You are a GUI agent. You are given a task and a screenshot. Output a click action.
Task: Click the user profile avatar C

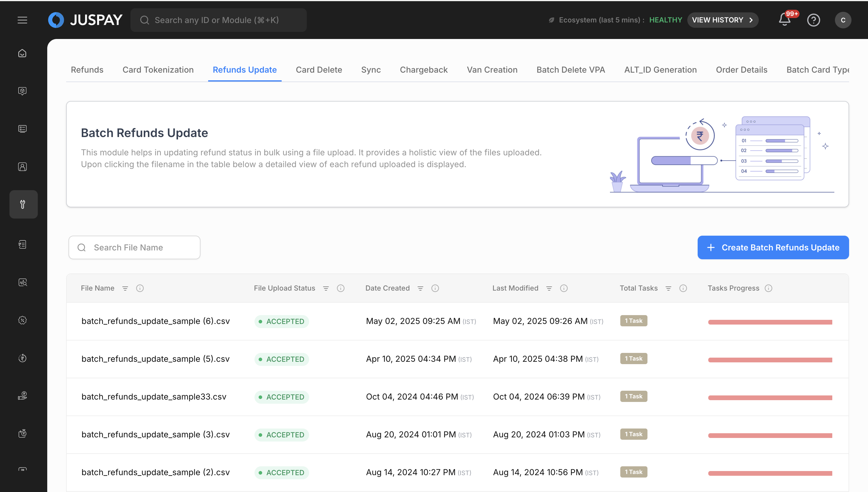tap(843, 20)
